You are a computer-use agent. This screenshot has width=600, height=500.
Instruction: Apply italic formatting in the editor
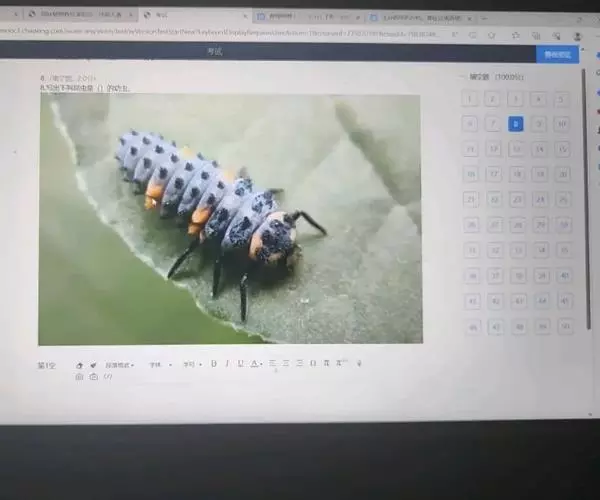point(227,364)
